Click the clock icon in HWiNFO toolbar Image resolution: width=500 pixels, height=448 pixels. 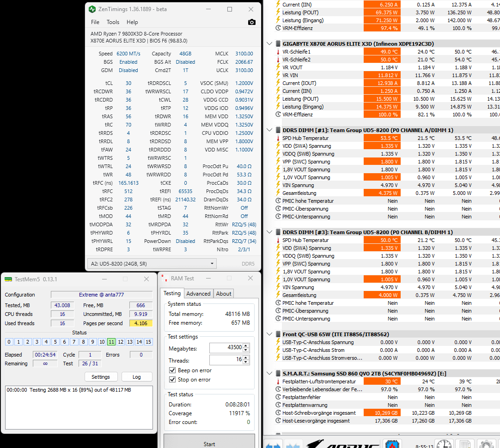click(444, 444)
